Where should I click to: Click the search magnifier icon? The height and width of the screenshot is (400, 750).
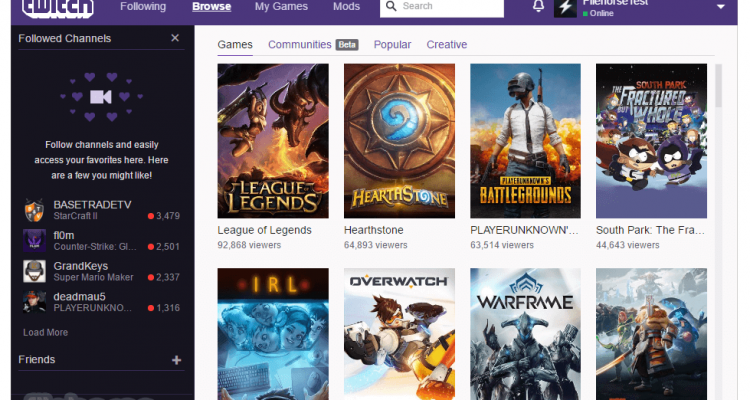tap(391, 6)
